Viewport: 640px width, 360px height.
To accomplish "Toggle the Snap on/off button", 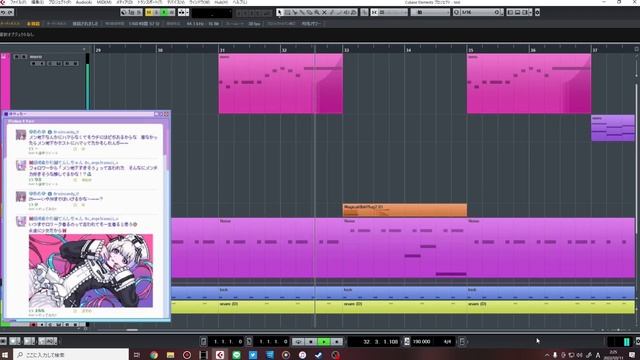I will pyautogui.click(x=374, y=13).
